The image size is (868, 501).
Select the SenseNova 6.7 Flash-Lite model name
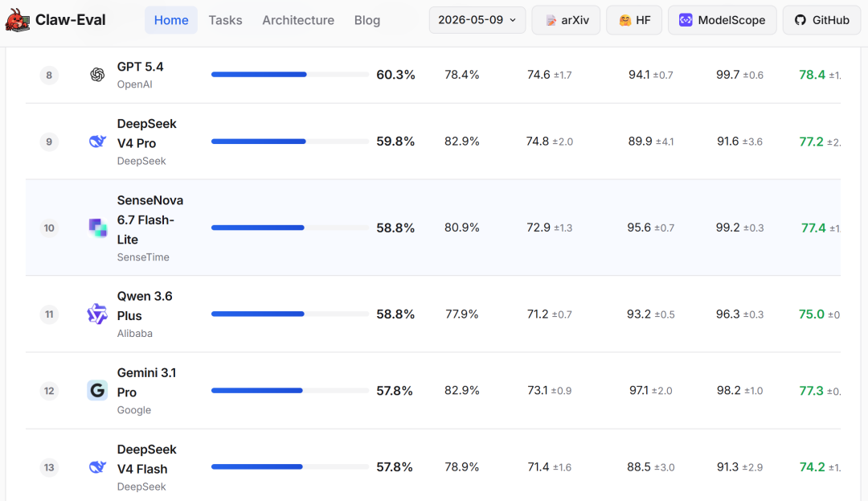pyautogui.click(x=150, y=220)
